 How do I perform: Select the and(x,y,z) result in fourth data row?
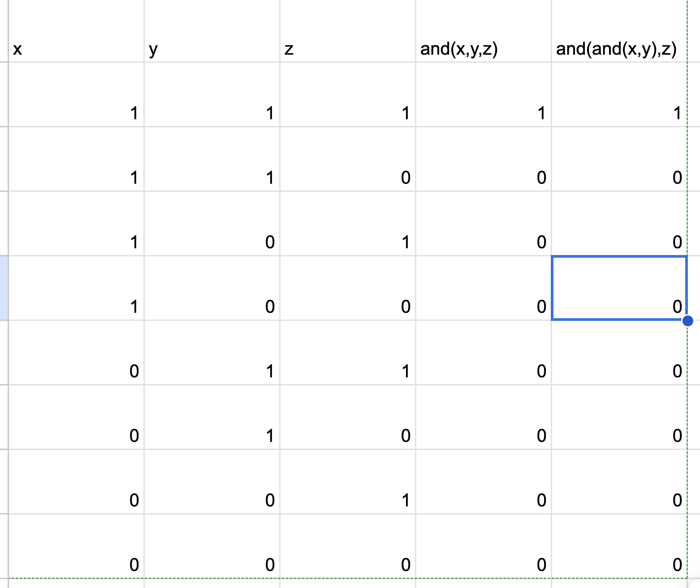point(484,288)
